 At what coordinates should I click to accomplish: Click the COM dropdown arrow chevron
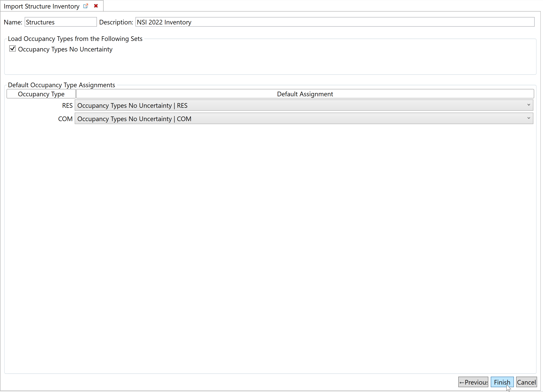[x=529, y=118]
